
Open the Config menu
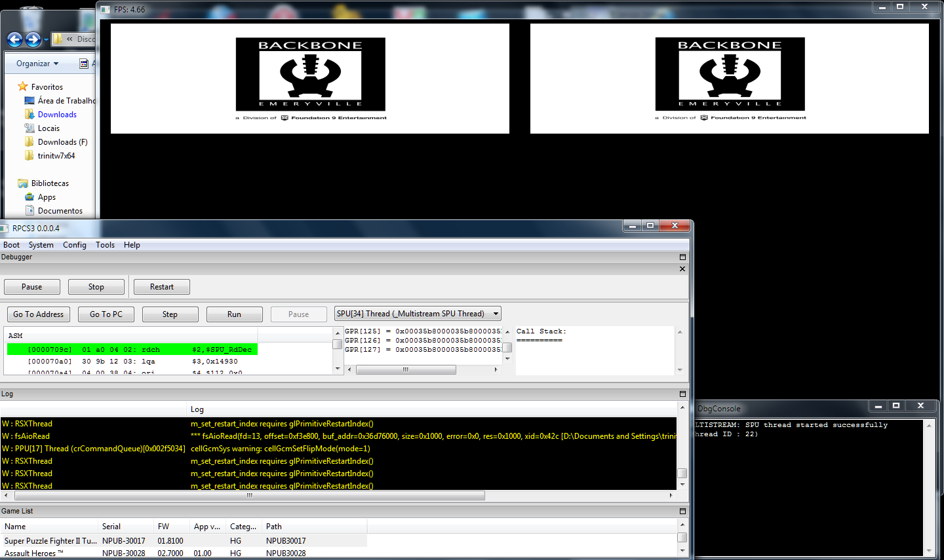click(74, 245)
